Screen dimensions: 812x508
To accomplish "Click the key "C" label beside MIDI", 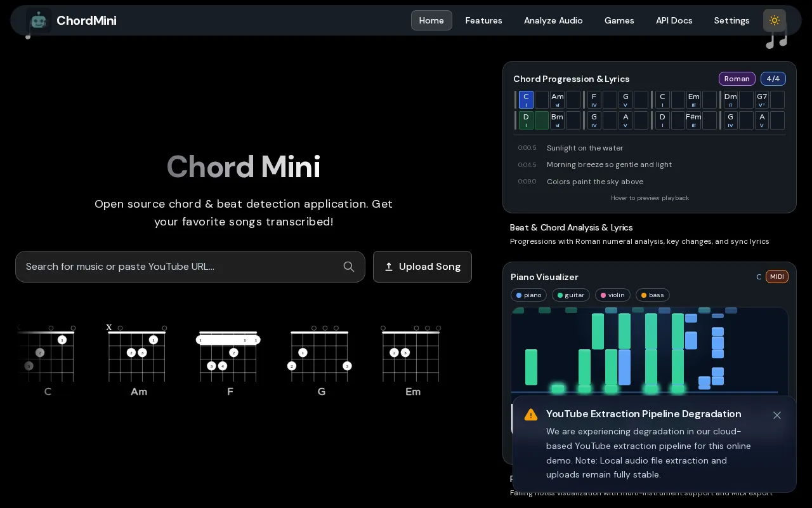I will click(x=759, y=277).
